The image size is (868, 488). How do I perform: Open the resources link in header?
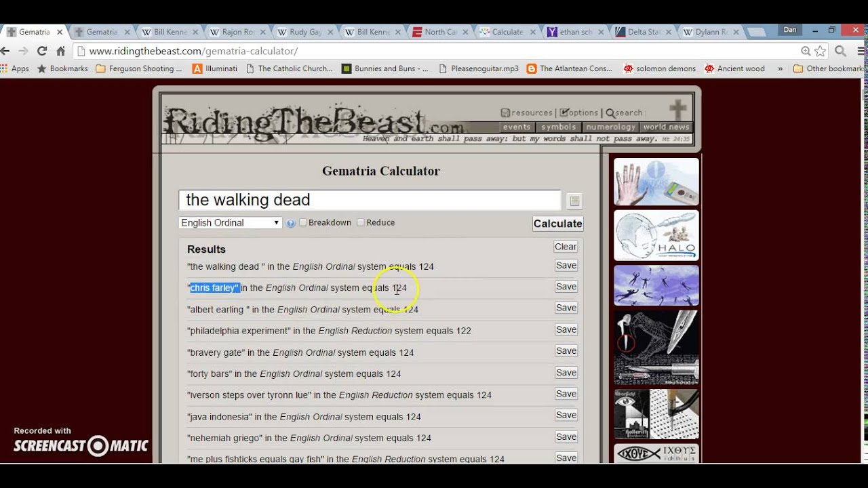(x=527, y=113)
